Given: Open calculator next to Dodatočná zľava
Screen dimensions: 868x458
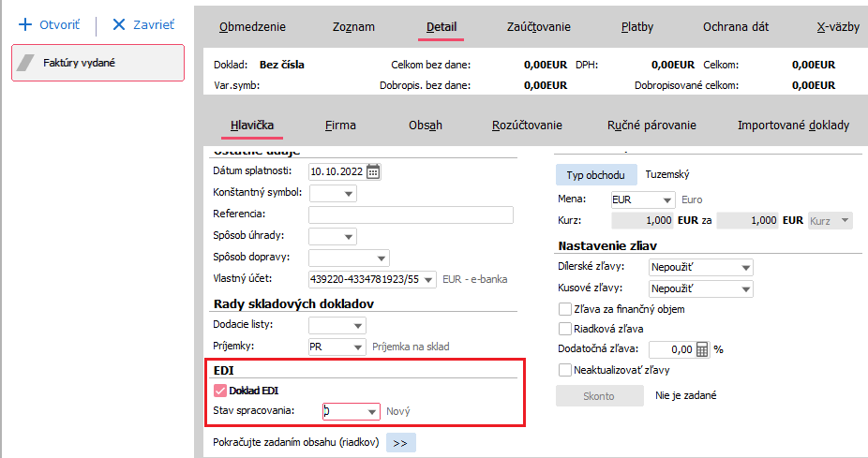Looking at the screenshot, I should tap(703, 349).
